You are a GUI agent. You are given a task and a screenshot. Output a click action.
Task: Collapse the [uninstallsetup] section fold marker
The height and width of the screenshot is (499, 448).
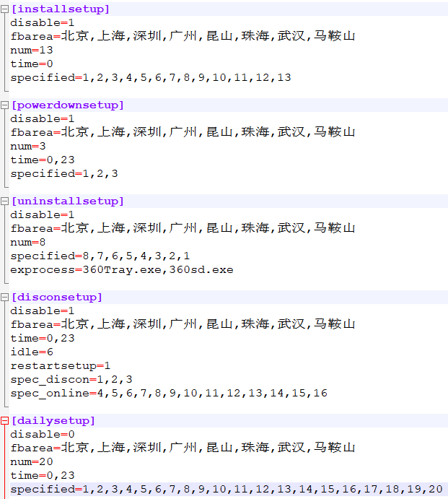point(4,201)
